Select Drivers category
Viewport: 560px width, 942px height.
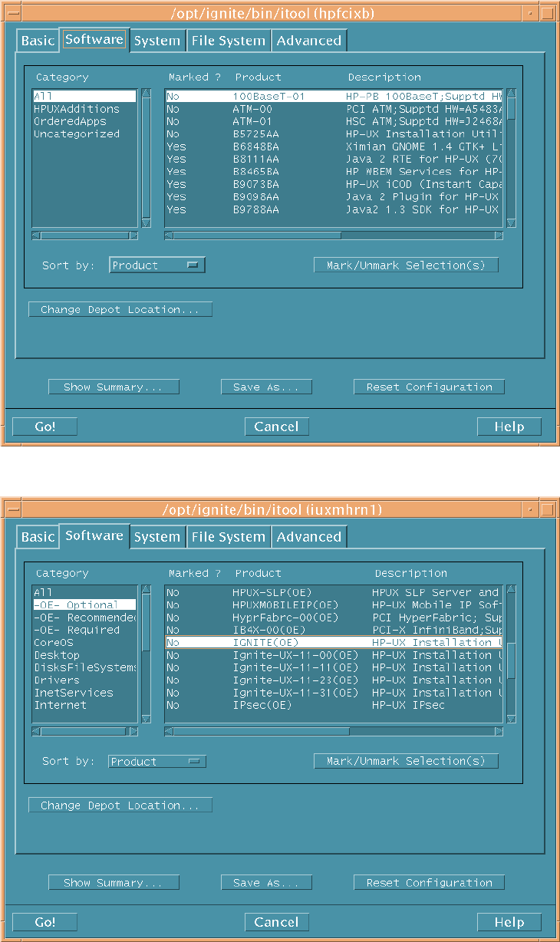tap(84, 680)
